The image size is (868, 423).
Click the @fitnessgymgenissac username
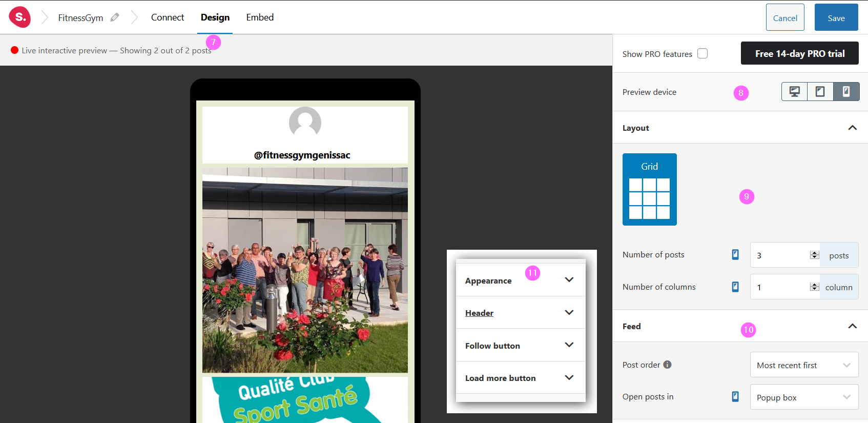(x=302, y=155)
